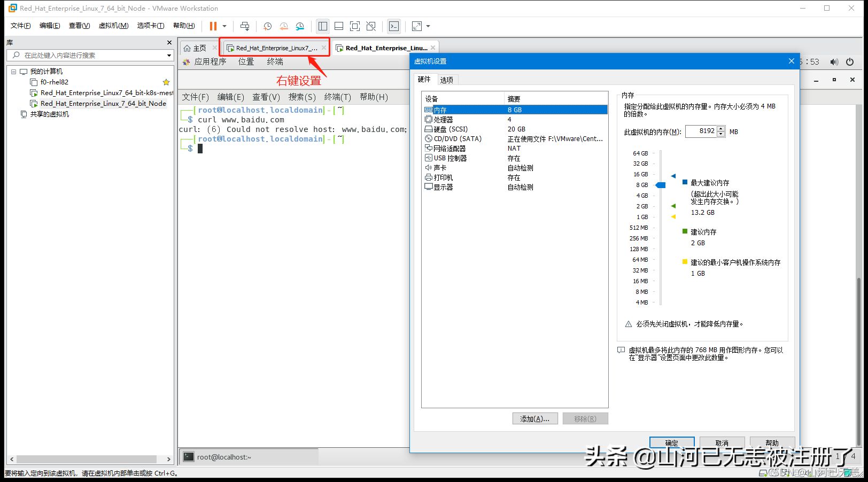Select the 处理器 device row
Screen dimensions: 868x482
515,120
